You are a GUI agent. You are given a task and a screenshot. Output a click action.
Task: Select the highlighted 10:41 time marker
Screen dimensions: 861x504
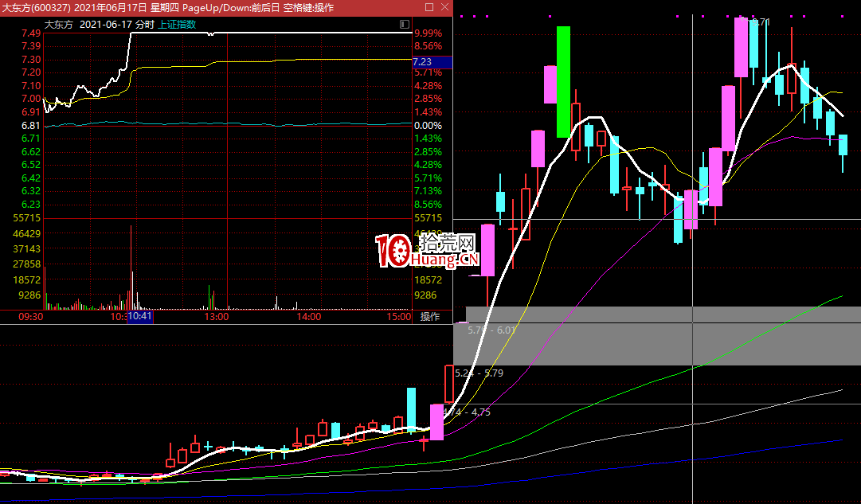click(140, 316)
